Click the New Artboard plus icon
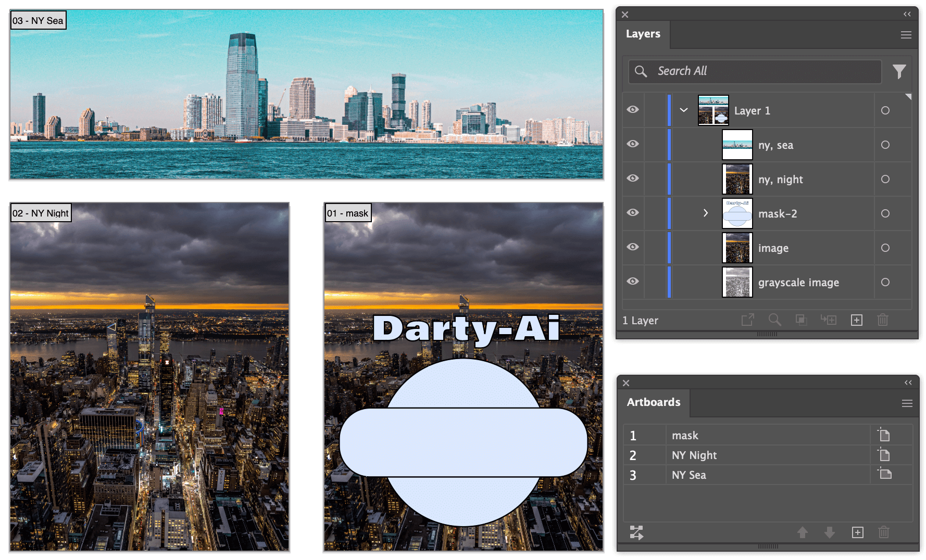The width and height of the screenshot is (926, 560). point(857,532)
